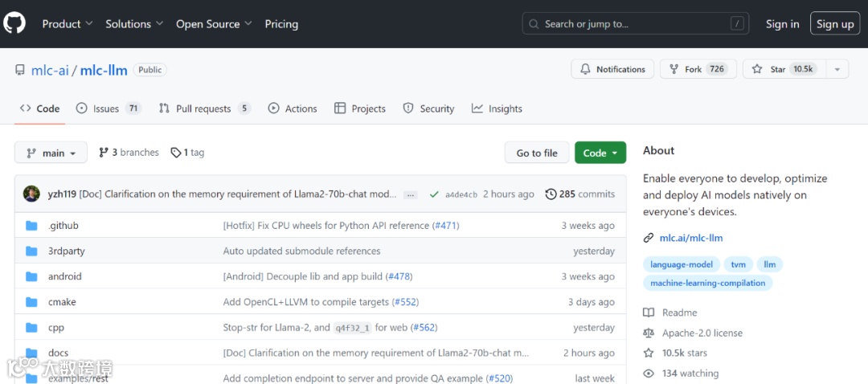The height and width of the screenshot is (384, 868).
Task: Switch to the Security tab
Action: [x=428, y=108]
